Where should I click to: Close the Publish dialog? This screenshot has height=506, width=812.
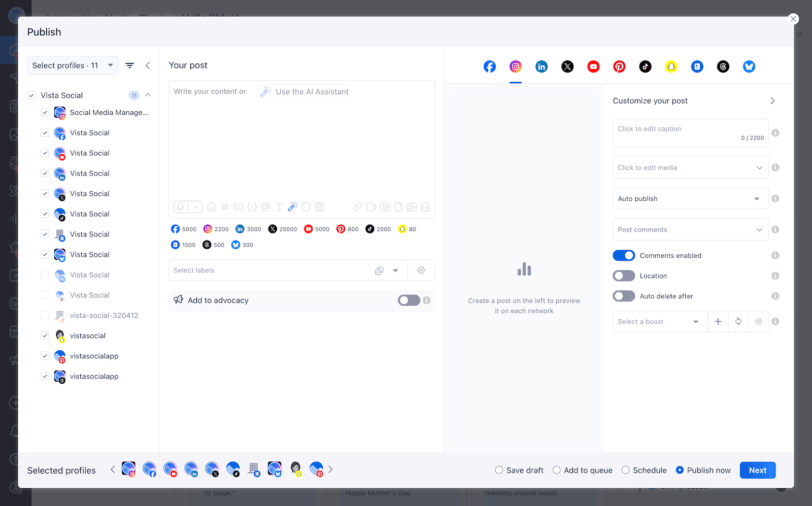(793, 19)
